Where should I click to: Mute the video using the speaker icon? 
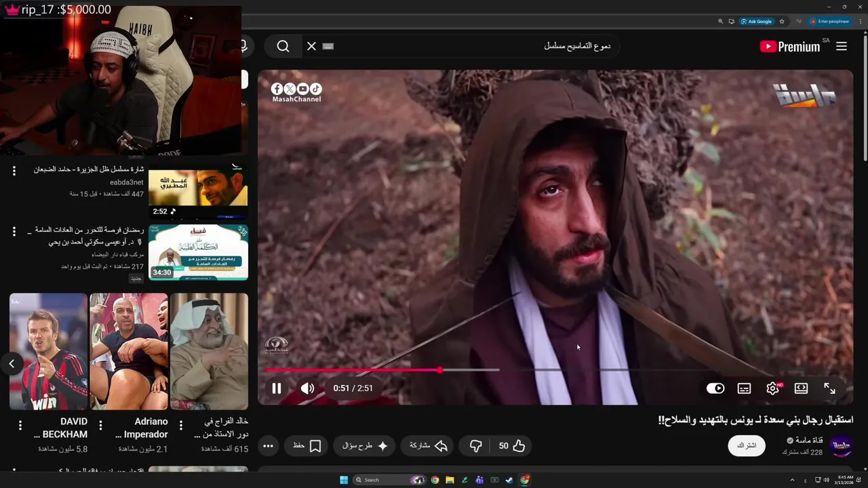click(x=307, y=388)
